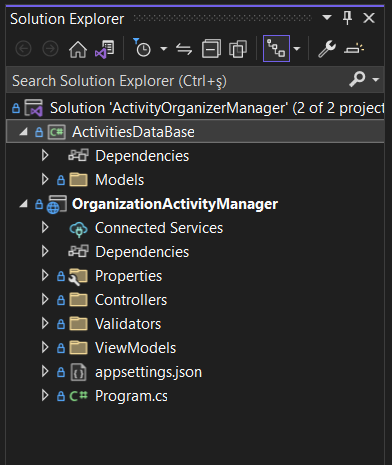Open the search options dropdown arrow
This screenshot has height=465, width=392.
pyautogui.click(x=376, y=80)
